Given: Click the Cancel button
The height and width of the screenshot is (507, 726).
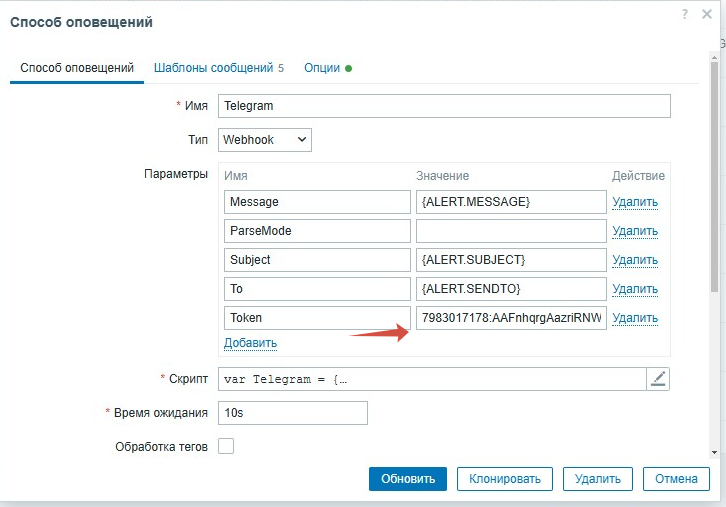Looking at the screenshot, I should tap(676, 479).
